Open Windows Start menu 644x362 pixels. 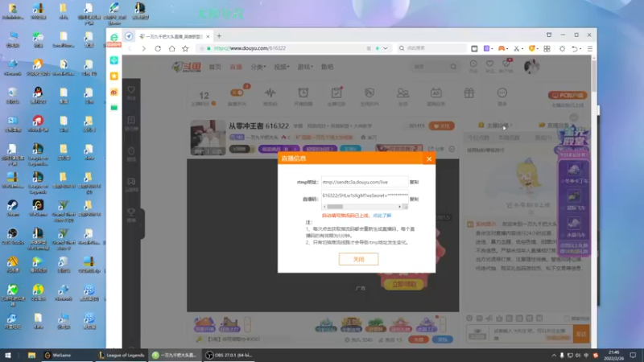8,355
